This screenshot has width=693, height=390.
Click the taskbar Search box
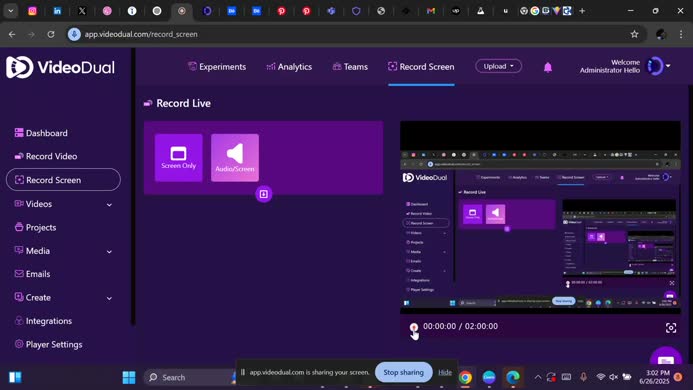190,377
